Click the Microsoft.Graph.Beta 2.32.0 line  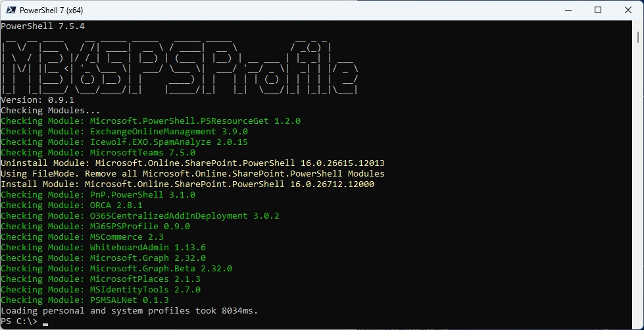(116, 269)
